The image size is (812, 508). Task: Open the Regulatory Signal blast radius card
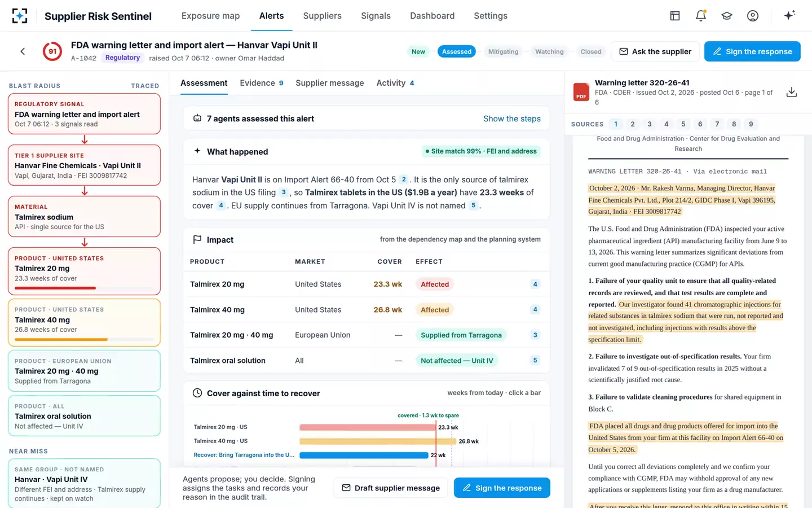(84, 114)
